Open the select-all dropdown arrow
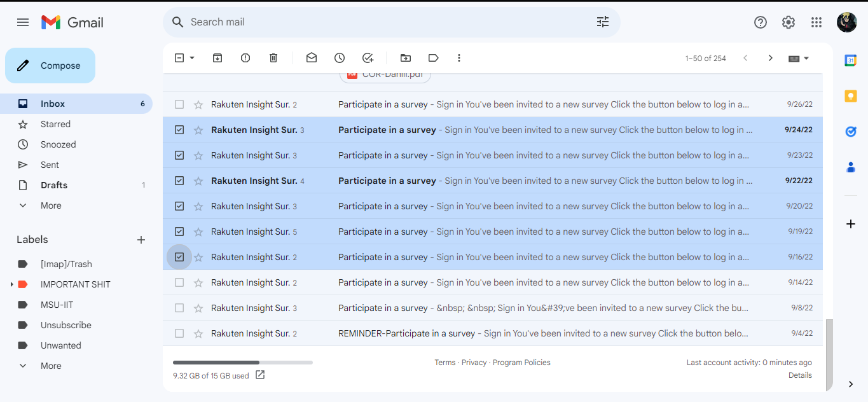Image resolution: width=868 pixels, height=402 pixels. tap(192, 58)
